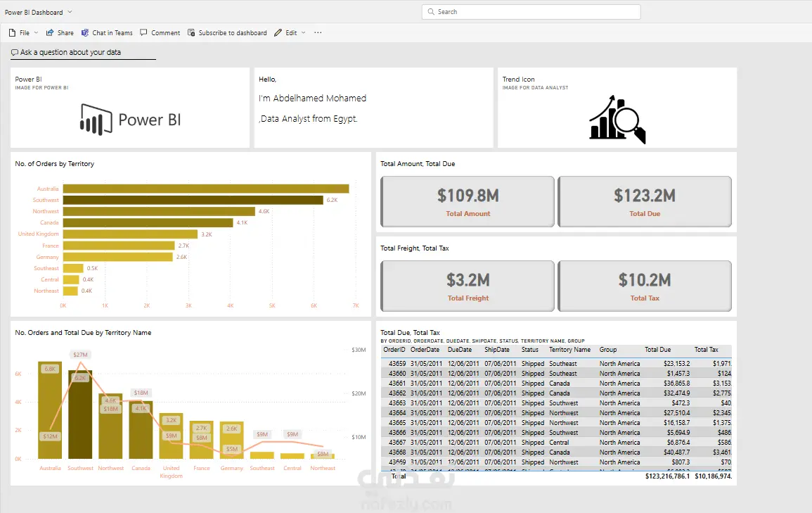Screen dimensions: 812x513
Task: Click Subscribe to dashboard icon
Action: click(x=191, y=33)
